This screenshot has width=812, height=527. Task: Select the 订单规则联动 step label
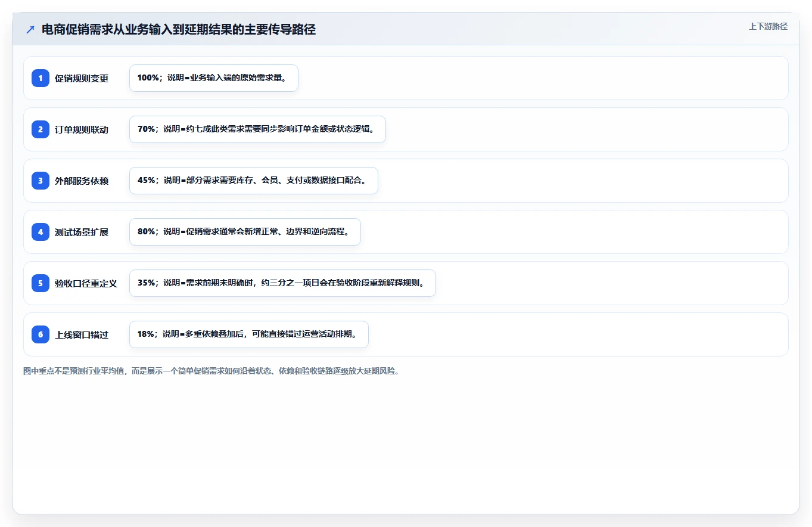82,129
